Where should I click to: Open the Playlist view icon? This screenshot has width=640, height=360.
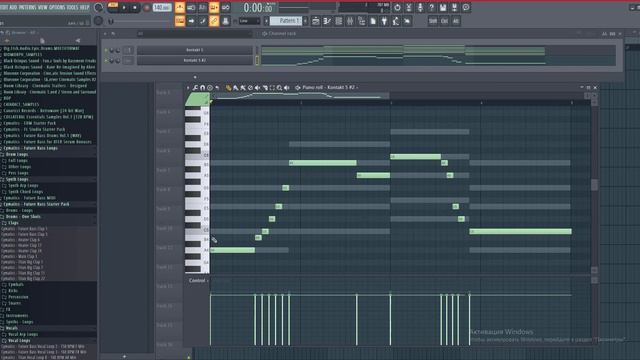[x=316, y=21]
